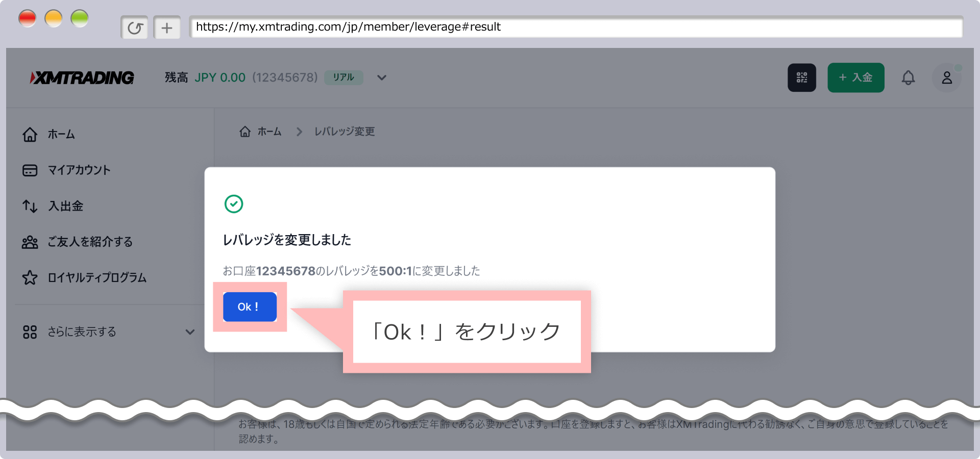Open ロイヤルティプログラム sidebar item

point(97,277)
